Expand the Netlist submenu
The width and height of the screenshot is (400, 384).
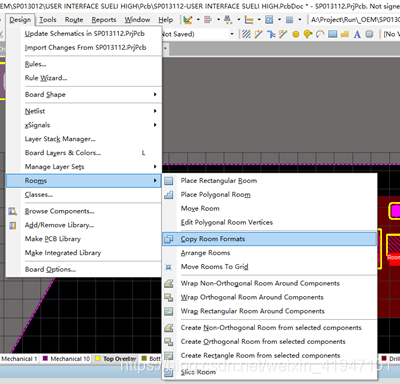click(83, 111)
